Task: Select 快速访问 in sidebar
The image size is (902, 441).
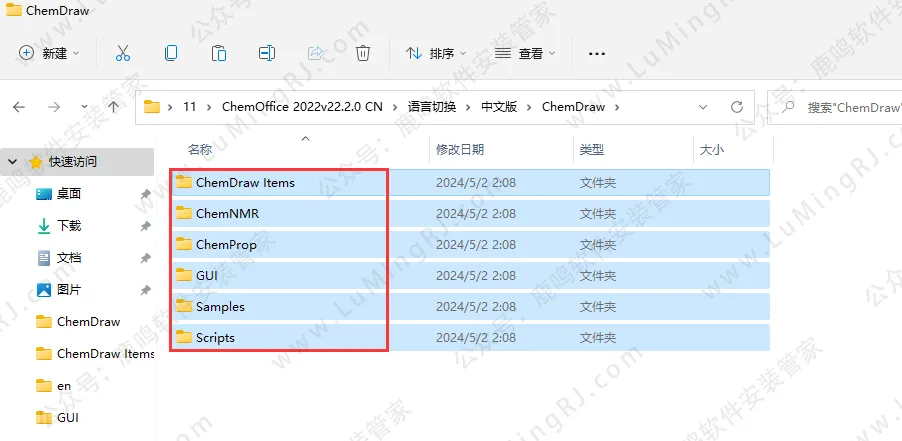Action: point(77,162)
